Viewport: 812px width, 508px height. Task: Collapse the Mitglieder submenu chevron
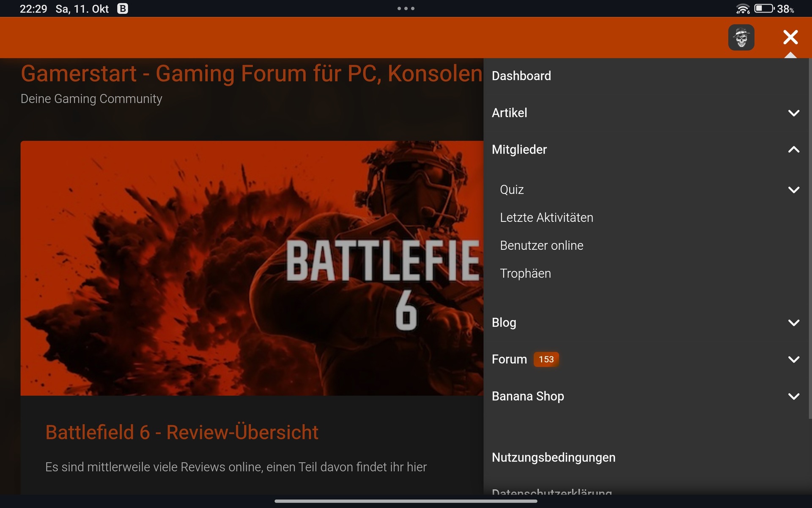(793, 149)
